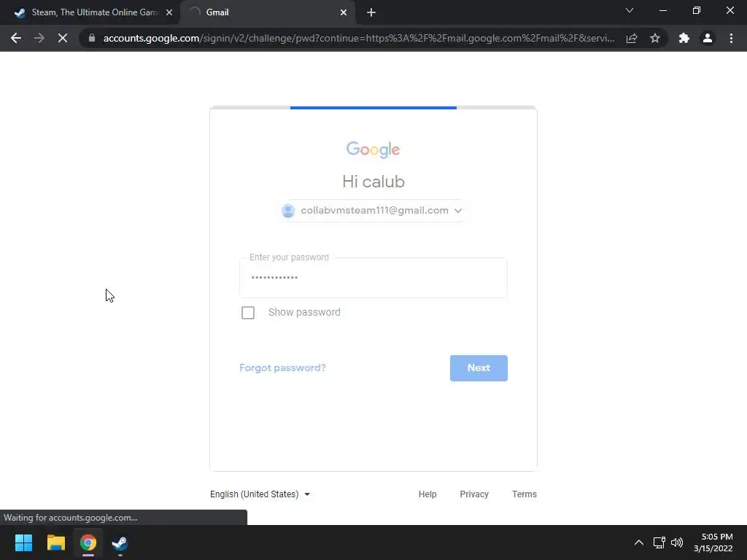This screenshot has width=747, height=560.
Task: Open account switcher collabvmsteam111@gmail.com
Action: coord(373,211)
